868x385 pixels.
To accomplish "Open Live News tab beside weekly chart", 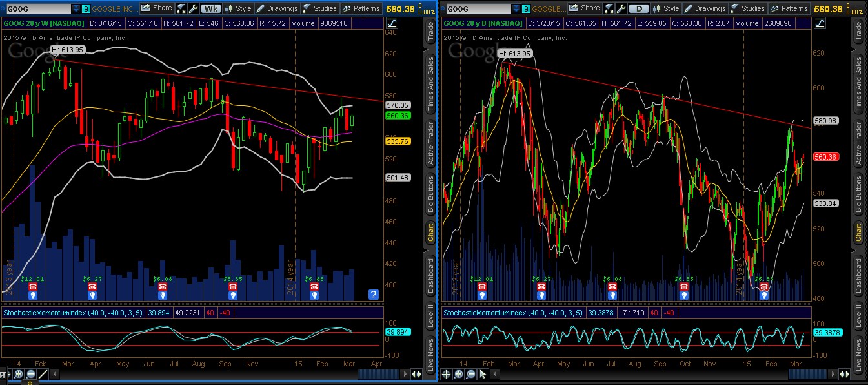I will point(430,354).
